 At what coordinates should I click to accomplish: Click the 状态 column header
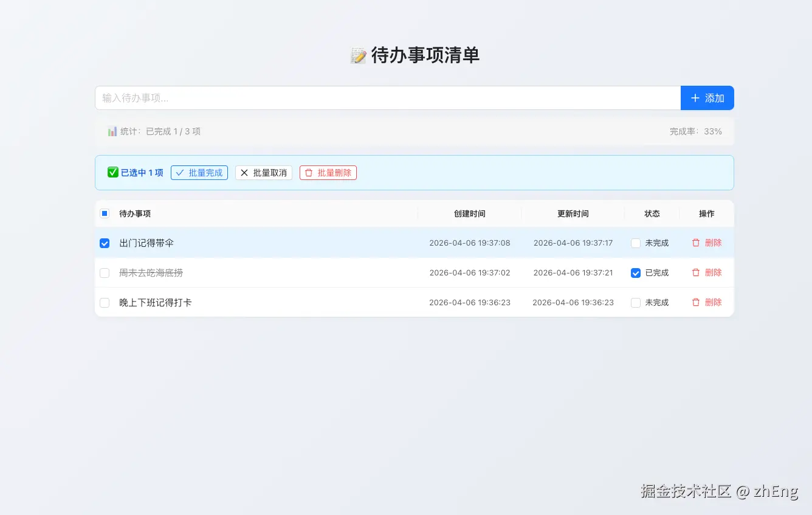click(x=652, y=213)
